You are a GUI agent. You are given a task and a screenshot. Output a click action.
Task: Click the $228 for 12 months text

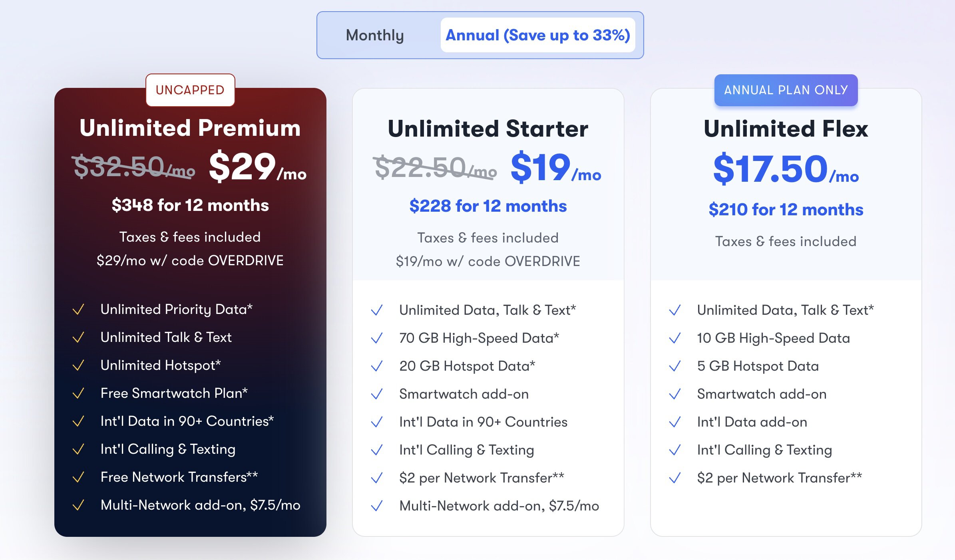488,206
